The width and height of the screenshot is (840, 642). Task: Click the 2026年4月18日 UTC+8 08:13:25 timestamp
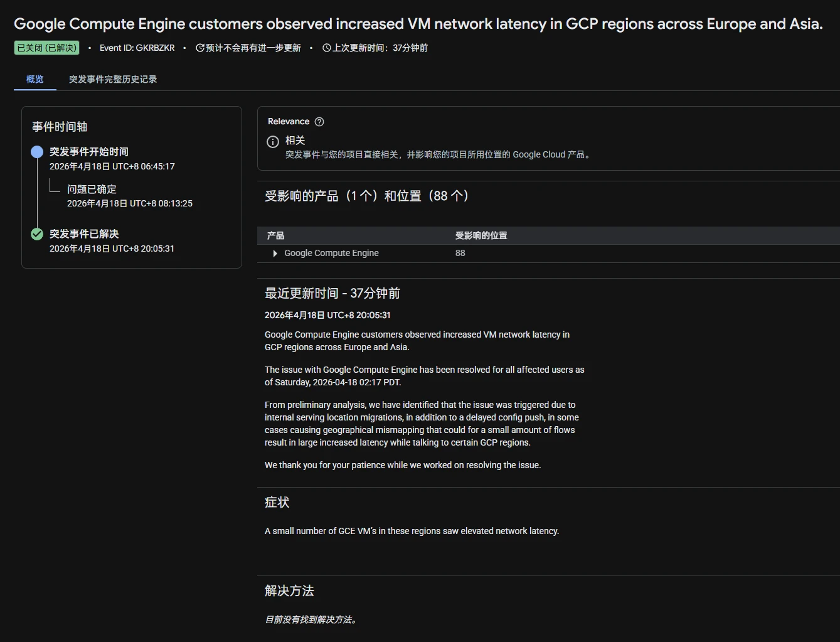click(130, 203)
